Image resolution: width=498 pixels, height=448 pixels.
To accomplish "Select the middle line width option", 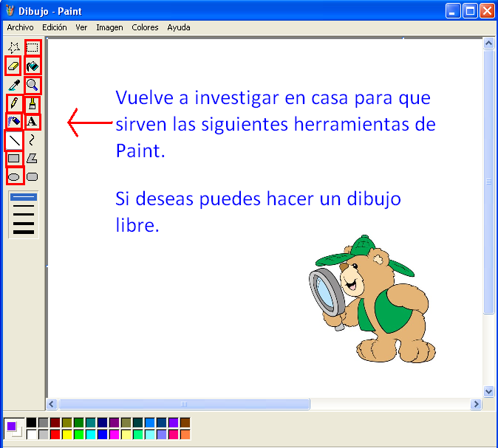I will tap(24, 215).
